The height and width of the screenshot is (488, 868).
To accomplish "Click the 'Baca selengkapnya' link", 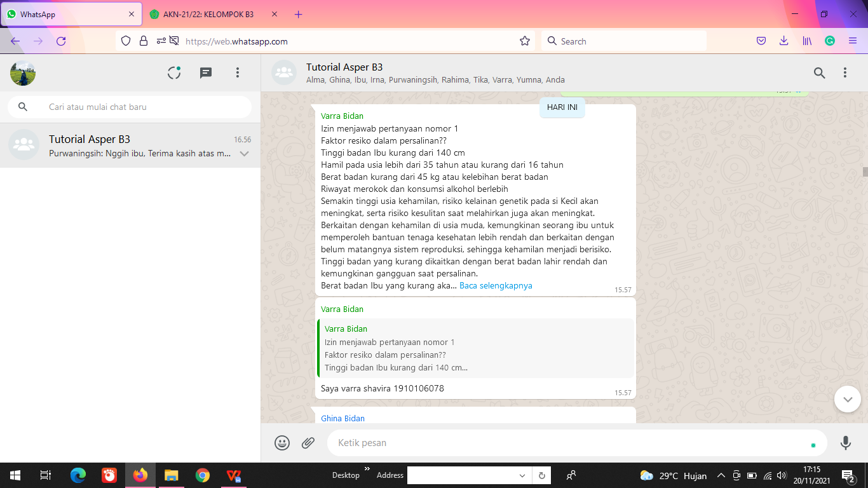I will click(496, 286).
